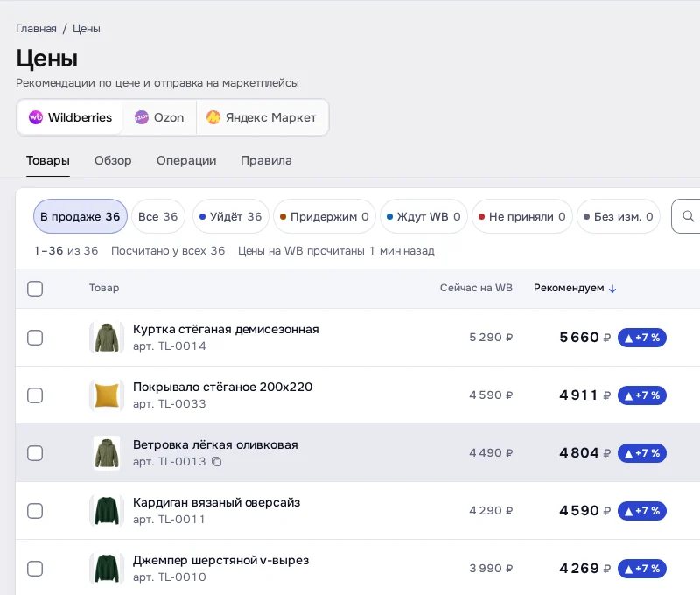
Task: Select the Ветровка лёгкая оливковая row checkbox
Action: (35, 453)
